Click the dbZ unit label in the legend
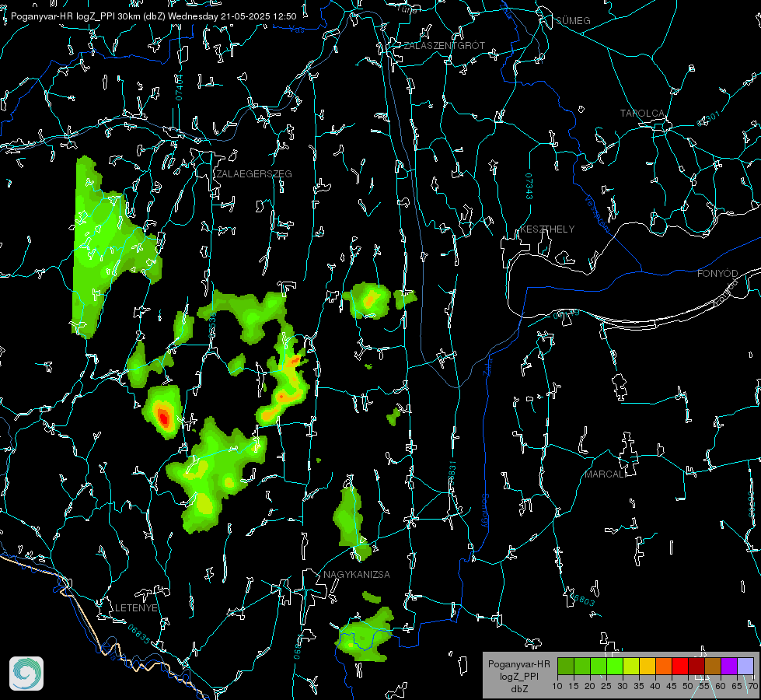Screen dimensions: 761x700 (519, 689)
